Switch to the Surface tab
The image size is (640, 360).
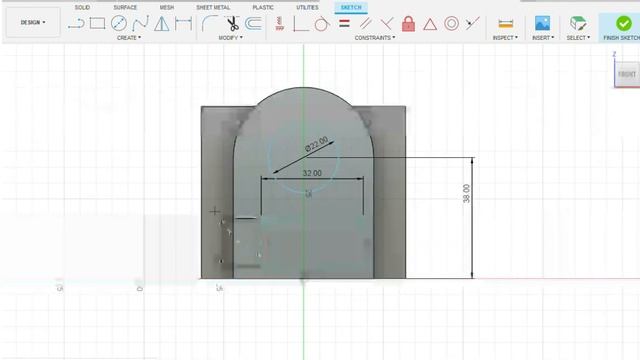click(125, 7)
